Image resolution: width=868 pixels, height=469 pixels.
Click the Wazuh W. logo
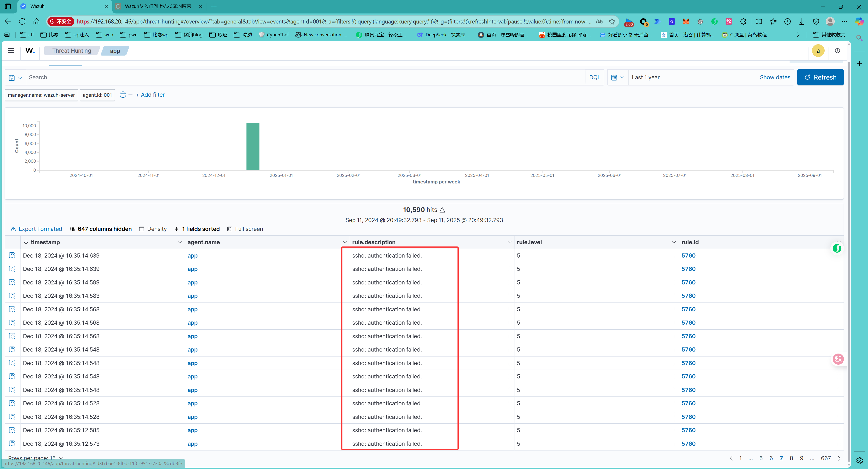click(30, 51)
